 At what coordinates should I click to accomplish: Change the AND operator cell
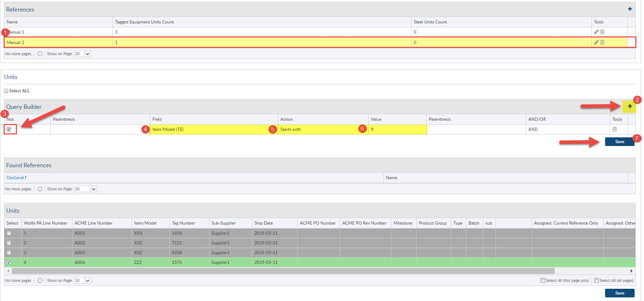tap(568, 129)
